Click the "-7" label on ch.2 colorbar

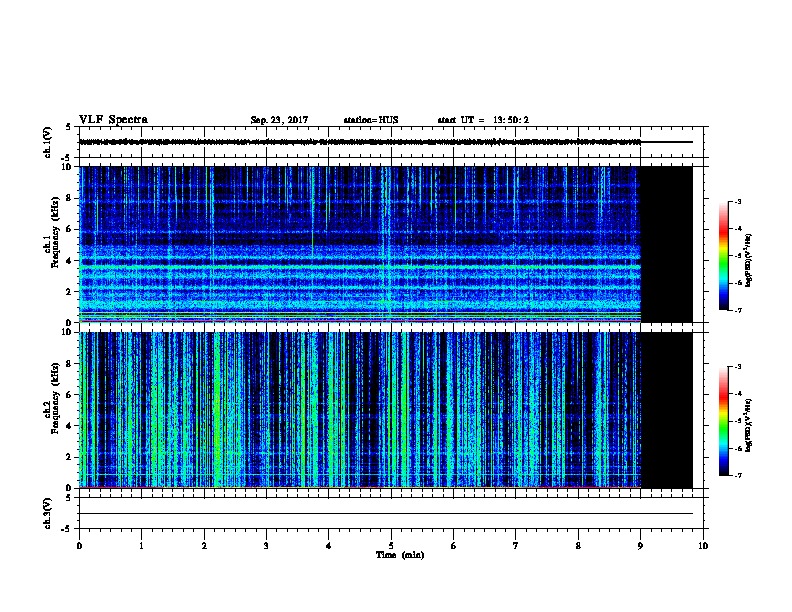click(738, 475)
